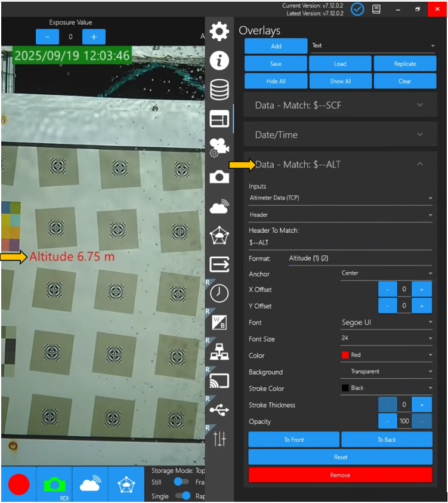Open the Font dropdown showing Segoe UI

387,323
